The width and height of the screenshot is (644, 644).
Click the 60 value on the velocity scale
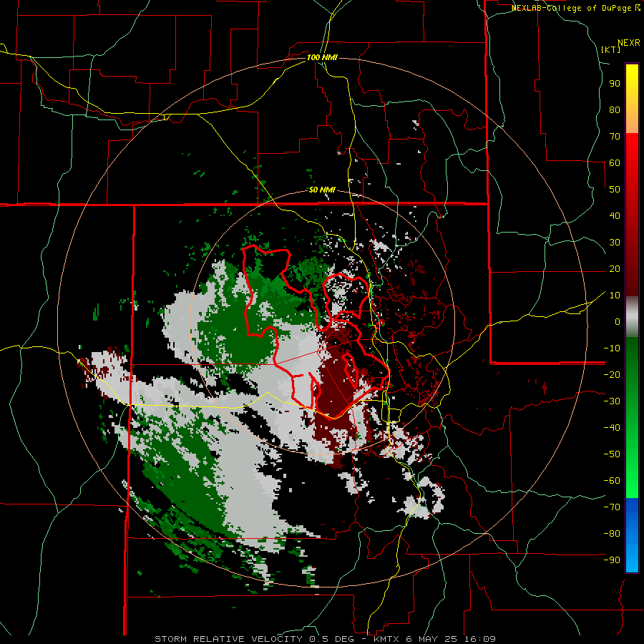(615, 163)
